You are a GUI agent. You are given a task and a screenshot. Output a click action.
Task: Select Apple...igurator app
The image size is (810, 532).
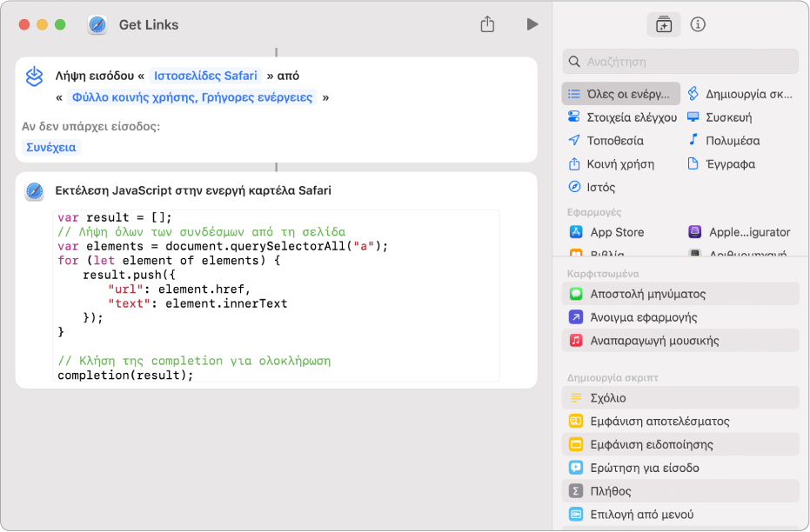coord(740,232)
